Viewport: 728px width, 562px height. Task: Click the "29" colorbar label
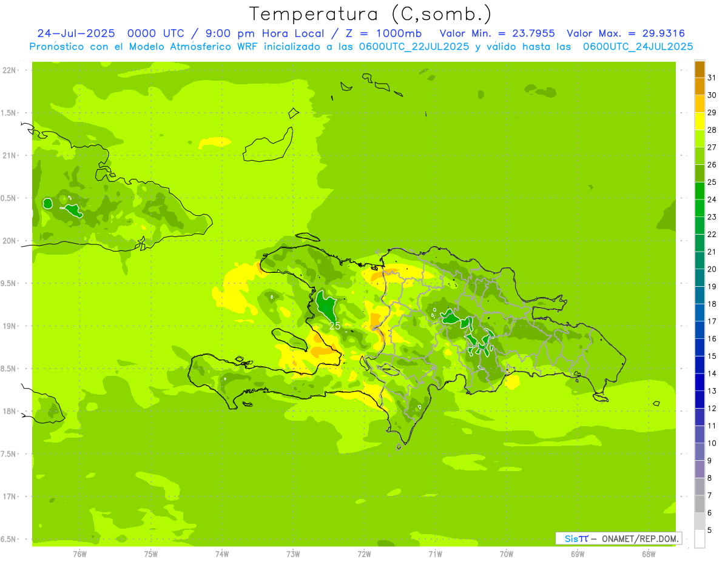click(x=712, y=113)
